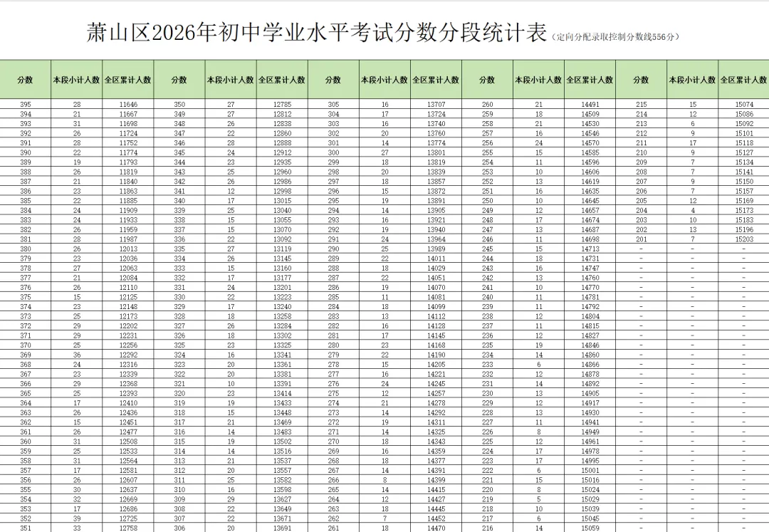This screenshot has height=532, width=769.
Task: Click cumulative total cell 11646
Action: (x=128, y=105)
